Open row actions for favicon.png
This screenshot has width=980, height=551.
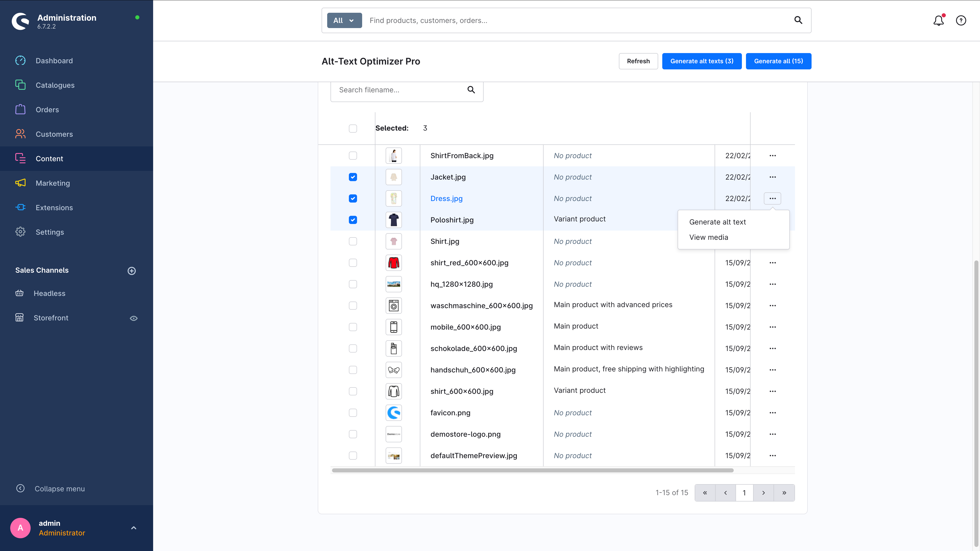coord(772,412)
